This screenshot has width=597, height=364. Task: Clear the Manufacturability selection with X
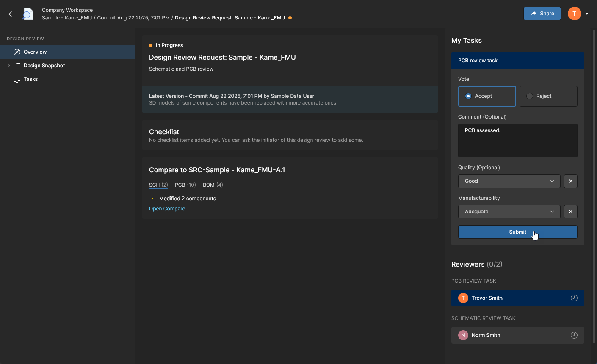tap(570, 212)
